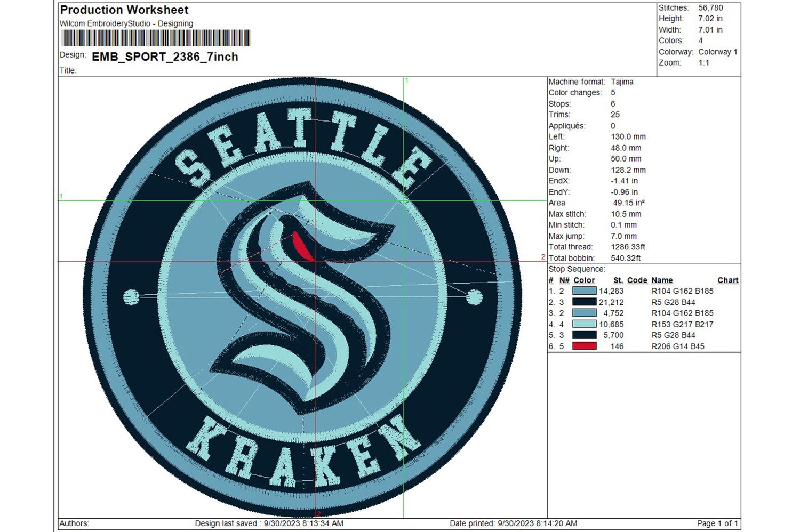Image resolution: width=800 pixels, height=532 pixels.
Task: Select navy swatch in stop sequence row 5
Action: 584,335
